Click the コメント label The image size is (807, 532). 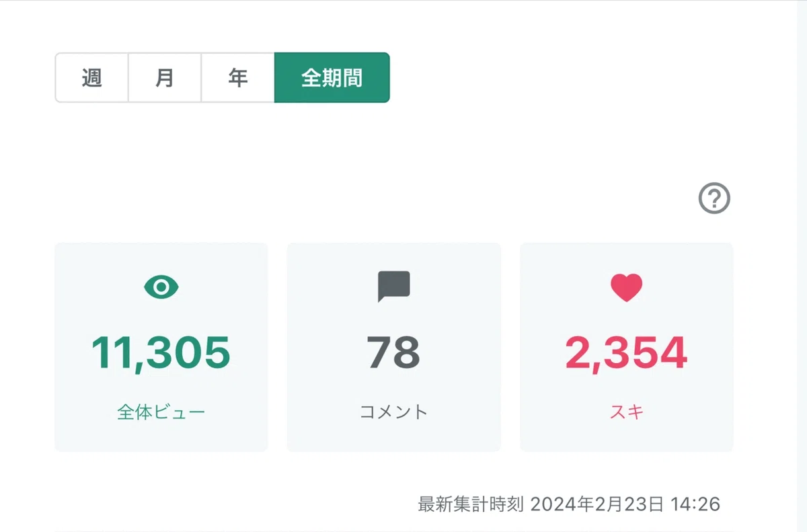(x=394, y=412)
